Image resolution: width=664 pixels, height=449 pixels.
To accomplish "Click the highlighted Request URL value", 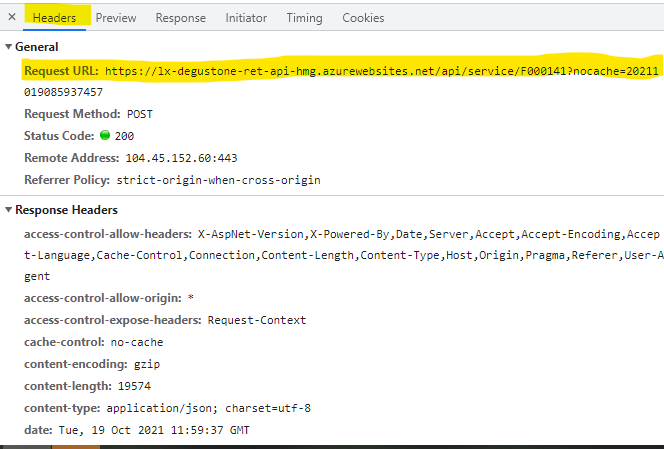I will 380,71.
